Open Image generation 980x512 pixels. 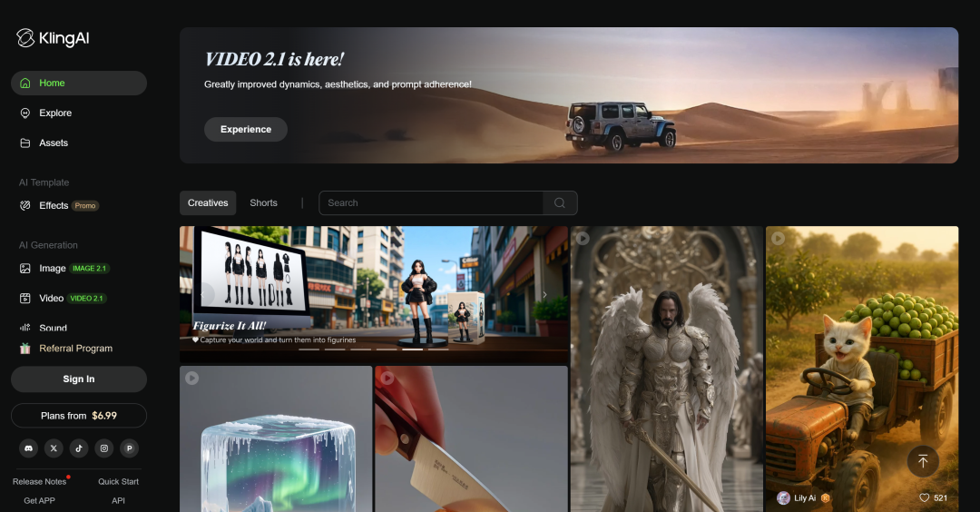pos(79,268)
